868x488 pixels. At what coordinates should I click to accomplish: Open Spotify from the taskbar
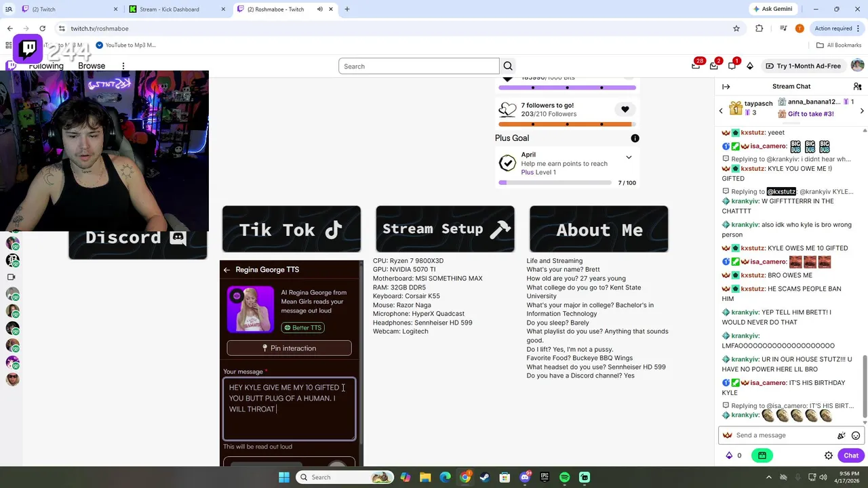564,477
